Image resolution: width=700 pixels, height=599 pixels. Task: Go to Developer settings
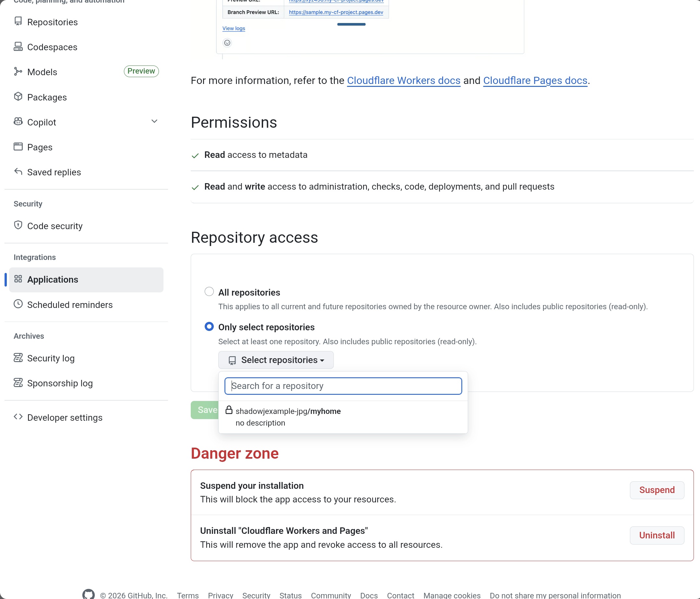click(65, 418)
